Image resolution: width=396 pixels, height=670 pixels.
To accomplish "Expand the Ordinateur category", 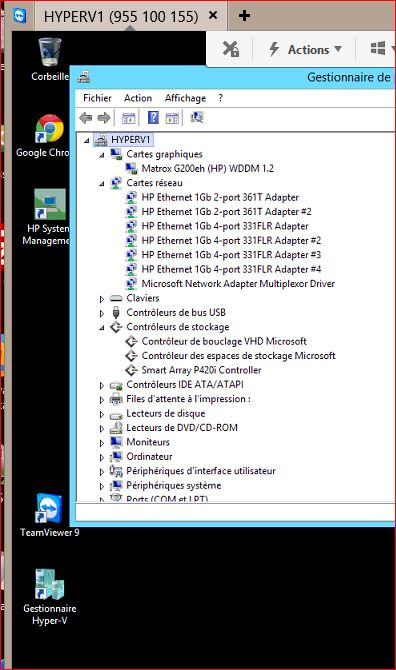I will coord(102,457).
